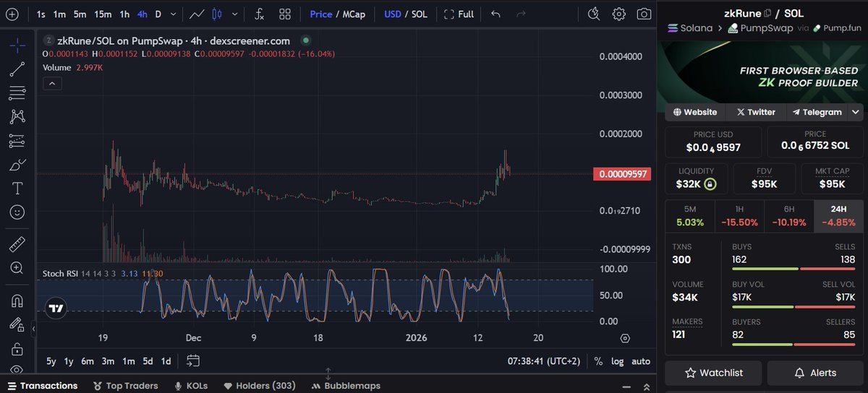Toggle log scale
Screen dimensions: 868x393
click(617, 360)
